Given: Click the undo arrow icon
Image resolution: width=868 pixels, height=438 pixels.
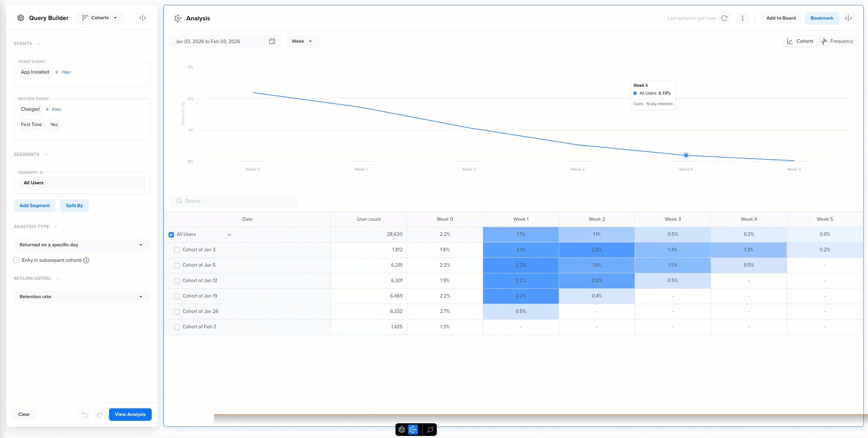Looking at the screenshot, I should click(84, 415).
